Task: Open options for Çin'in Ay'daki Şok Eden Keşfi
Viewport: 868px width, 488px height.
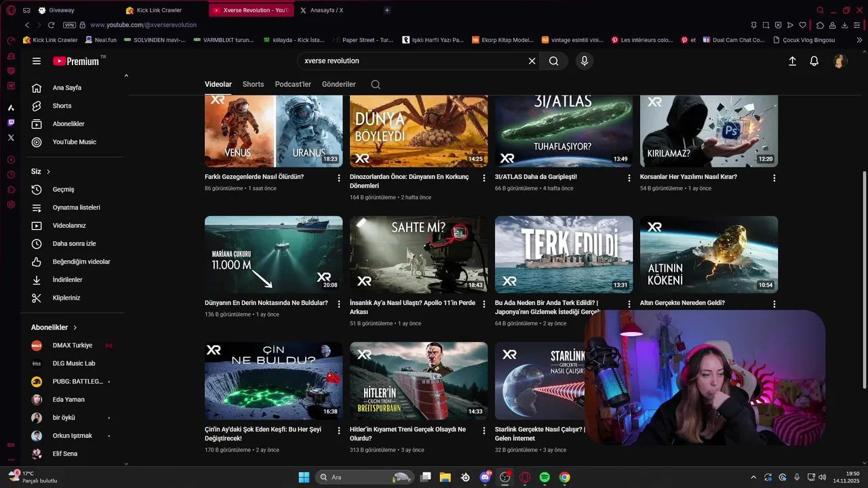Action: 339,430
